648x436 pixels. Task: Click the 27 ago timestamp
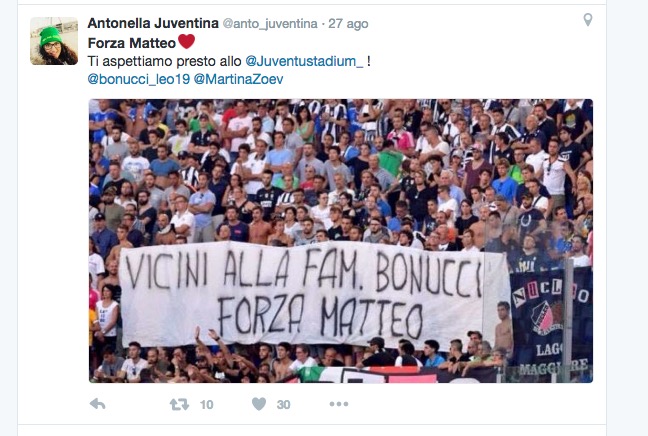348,24
